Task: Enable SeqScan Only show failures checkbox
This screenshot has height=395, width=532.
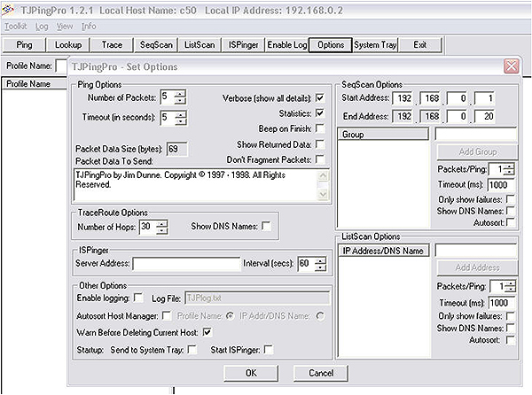Action: (510, 199)
